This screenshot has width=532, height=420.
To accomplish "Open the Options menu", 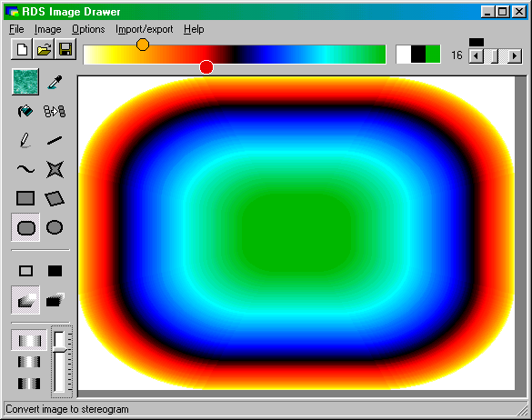I will coord(88,29).
